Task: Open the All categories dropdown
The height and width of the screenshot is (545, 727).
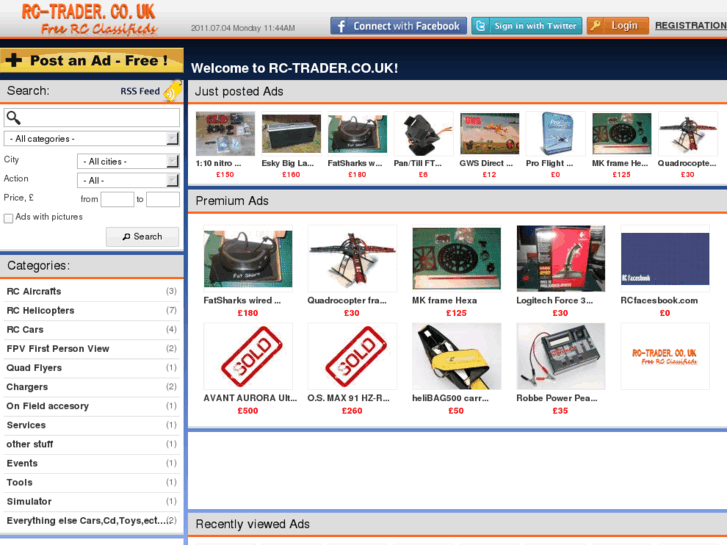Action: 91,139
